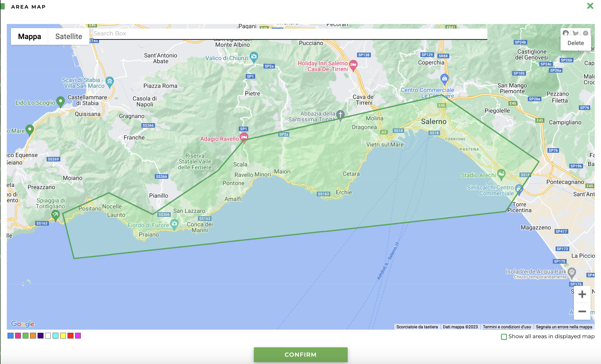The image size is (601, 364).
Task: Click the Abbazia della Santissima Trinità marker
Action: tap(340, 115)
